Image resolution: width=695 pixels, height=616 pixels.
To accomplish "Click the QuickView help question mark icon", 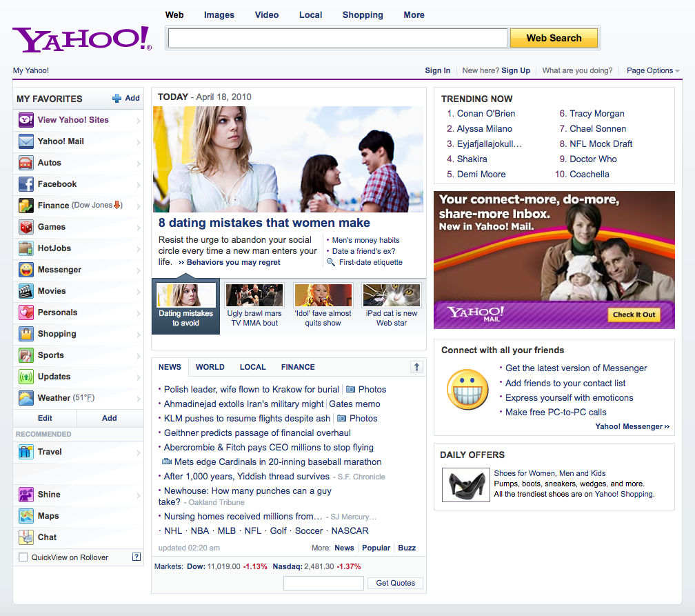I will [x=137, y=557].
